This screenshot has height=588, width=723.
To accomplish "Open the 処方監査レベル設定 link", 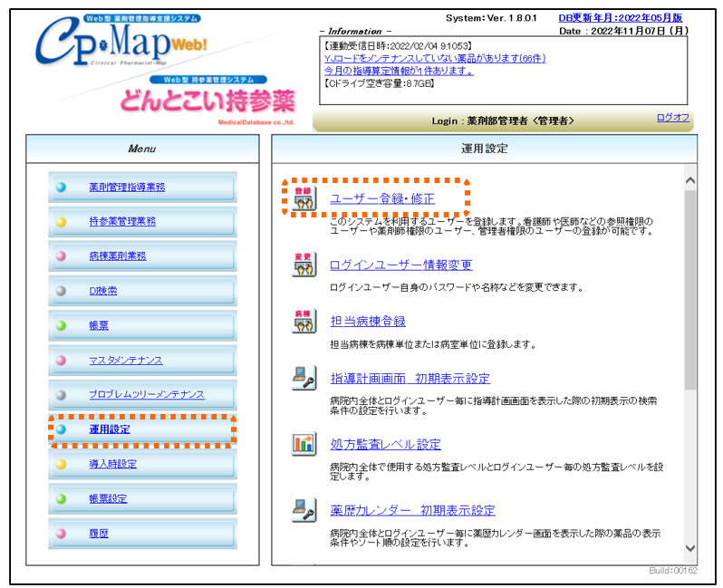I will (385, 444).
